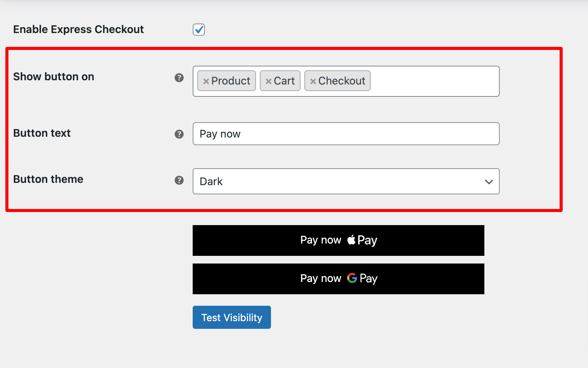Click the Pay now Google Pay preview button
Viewport: 588px width, 368px height.
[338, 279]
